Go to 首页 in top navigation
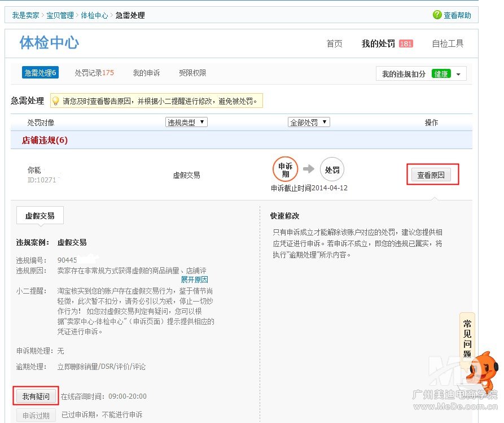The width and height of the screenshot is (504, 423). pos(334,43)
